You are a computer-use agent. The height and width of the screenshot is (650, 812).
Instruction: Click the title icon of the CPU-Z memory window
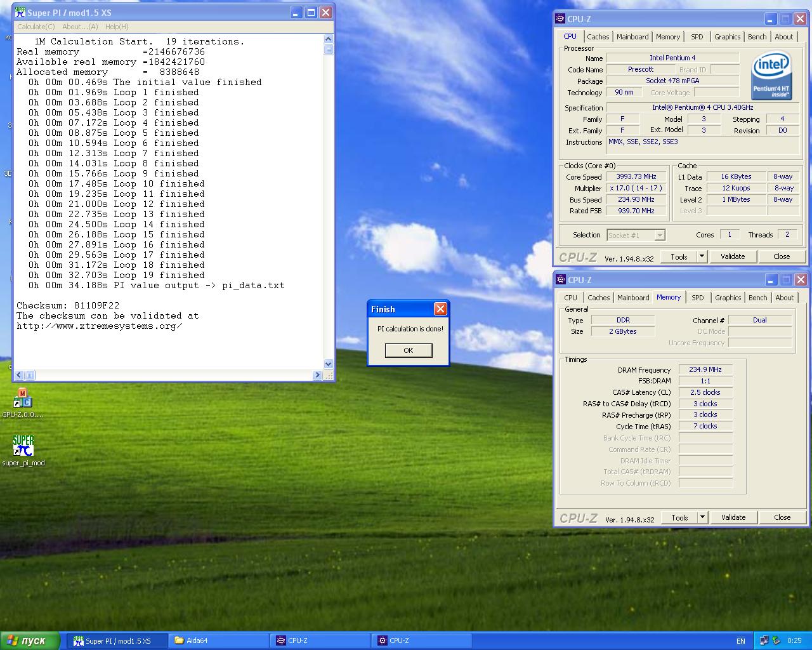[x=560, y=280]
